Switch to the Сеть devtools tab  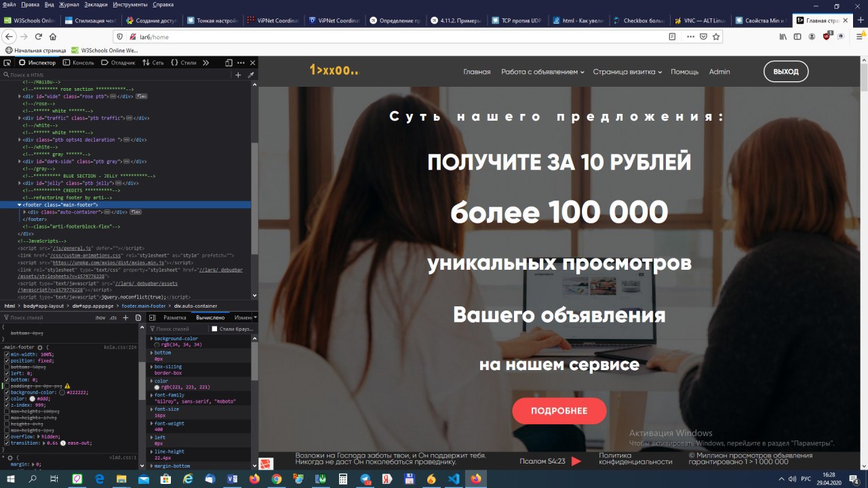coord(154,62)
